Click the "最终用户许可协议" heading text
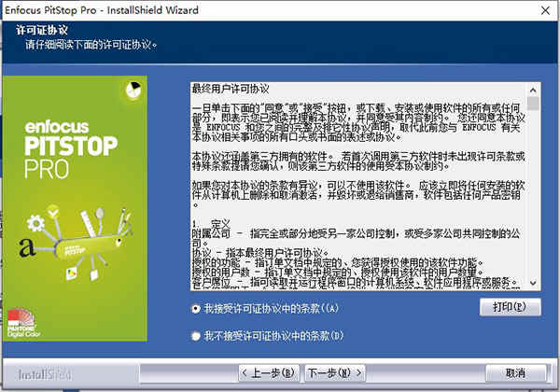 pos(231,89)
